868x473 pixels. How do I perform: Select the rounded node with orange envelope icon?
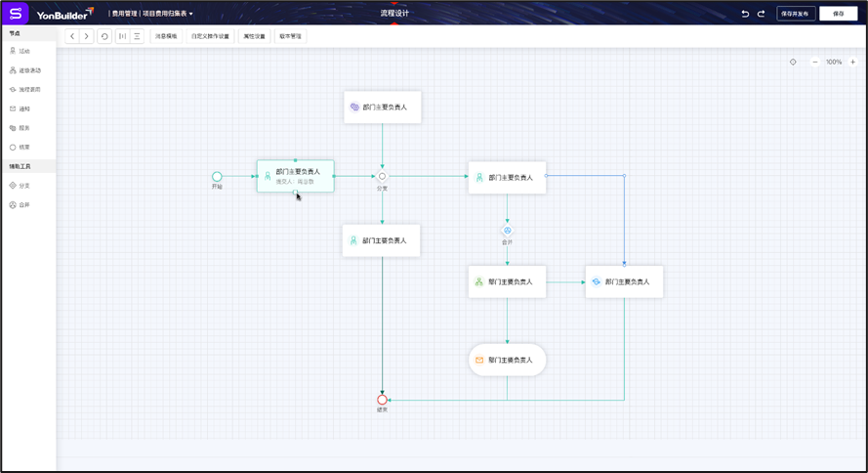pos(507,360)
